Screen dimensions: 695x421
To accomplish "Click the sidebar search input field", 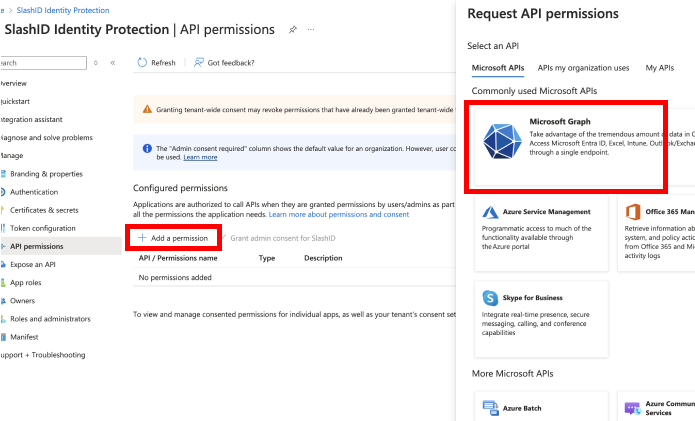I will click(x=43, y=63).
